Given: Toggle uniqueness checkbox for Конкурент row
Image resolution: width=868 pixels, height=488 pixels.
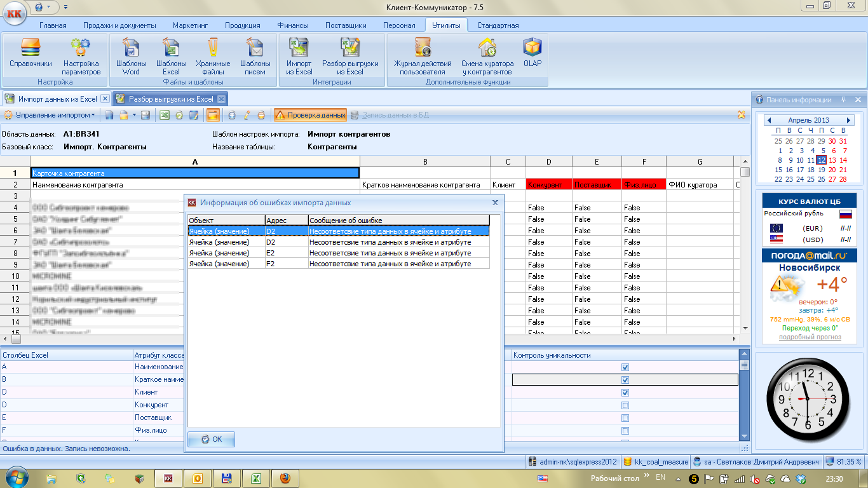Looking at the screenshot, I should coord(625,405).
